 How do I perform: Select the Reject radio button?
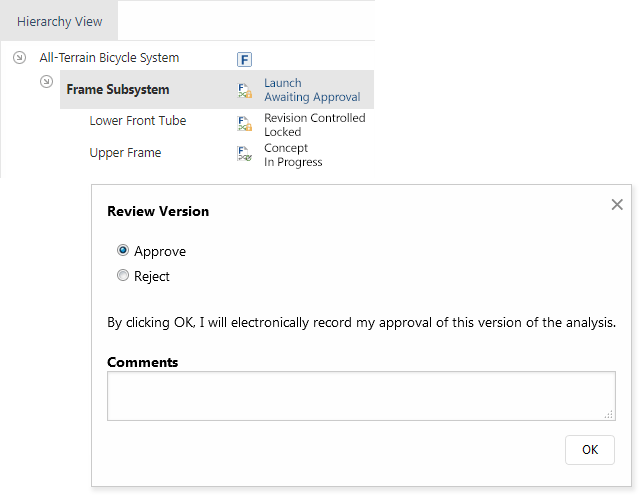pos(123,276)
